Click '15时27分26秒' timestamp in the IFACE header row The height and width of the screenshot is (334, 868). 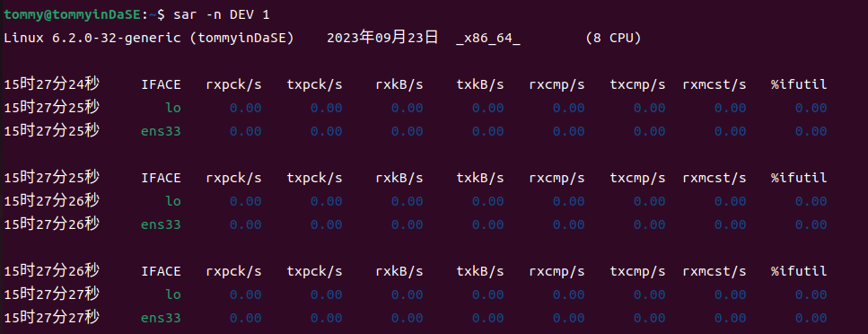click(51, 270)
